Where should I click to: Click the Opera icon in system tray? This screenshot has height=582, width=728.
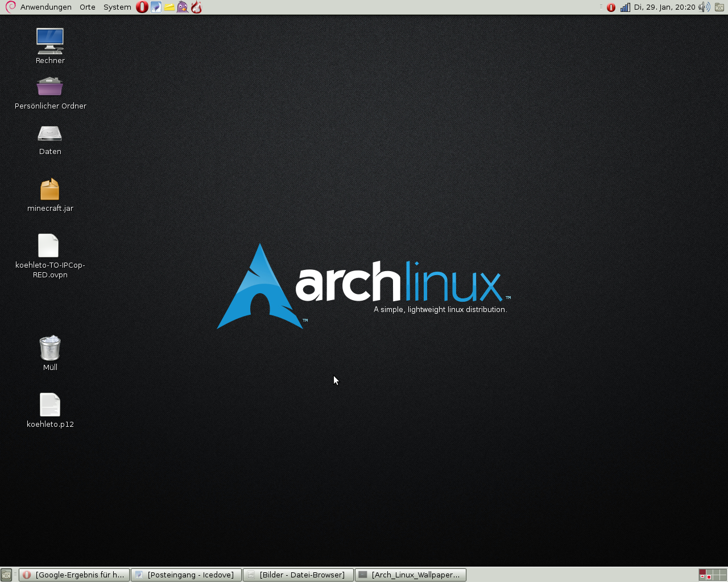[611, 7]
